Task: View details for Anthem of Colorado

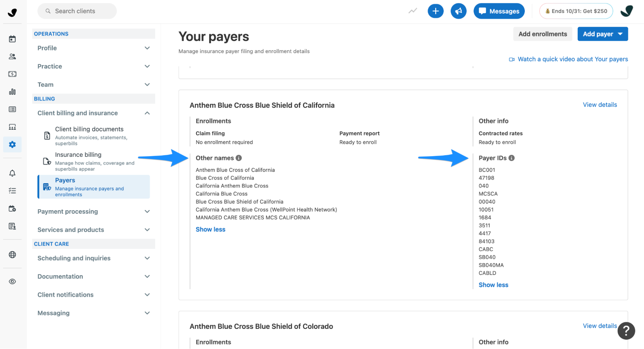Action: (600, 326)
